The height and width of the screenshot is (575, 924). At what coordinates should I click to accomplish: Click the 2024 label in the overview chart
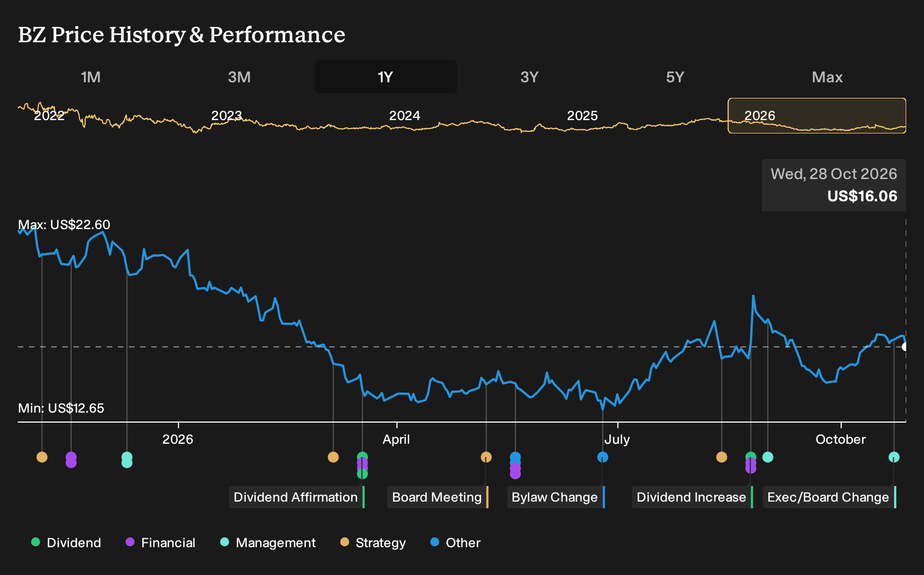tap(404, 116)
